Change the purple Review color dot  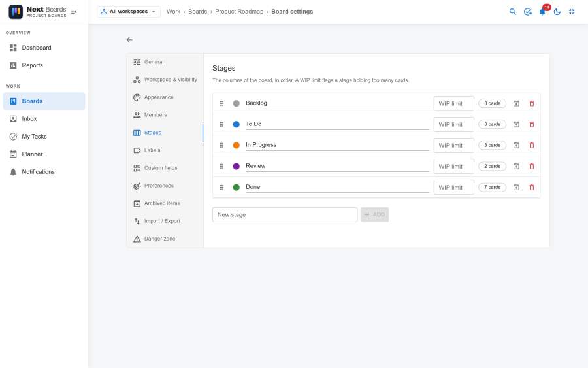click(x=237, y=167)
